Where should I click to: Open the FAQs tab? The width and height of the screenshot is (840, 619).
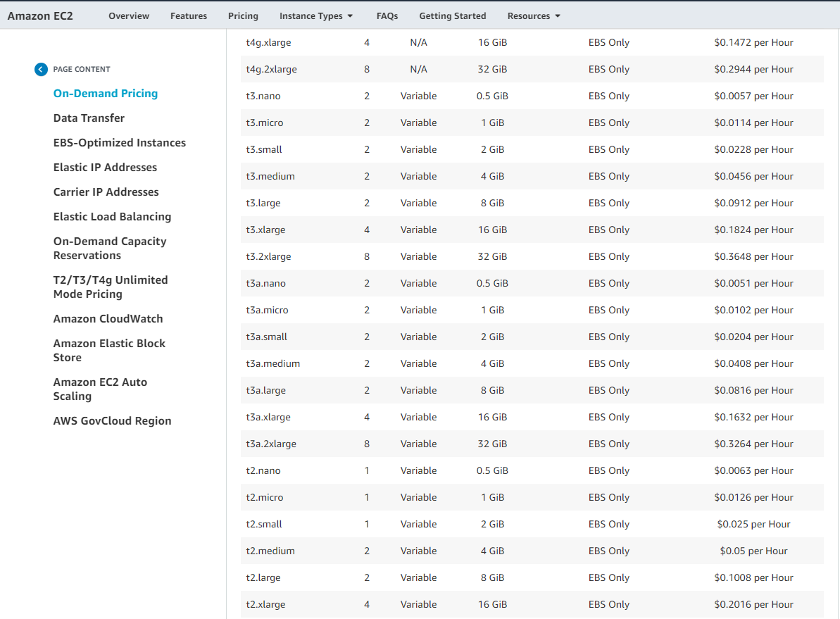point(387,16)
